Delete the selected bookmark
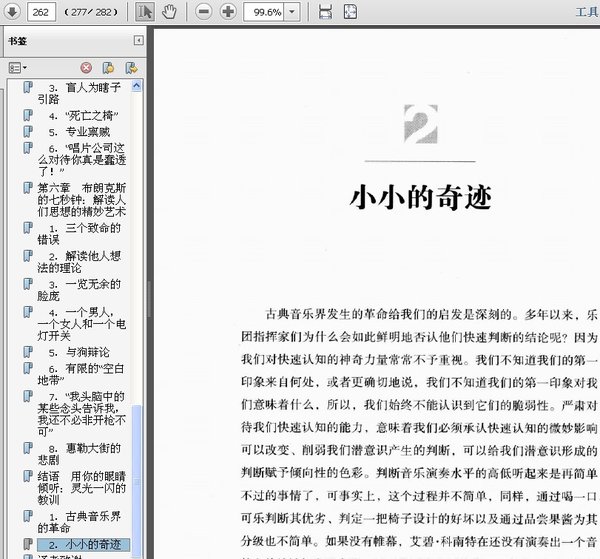The image size is (600, 559). [x=86, y=68]
